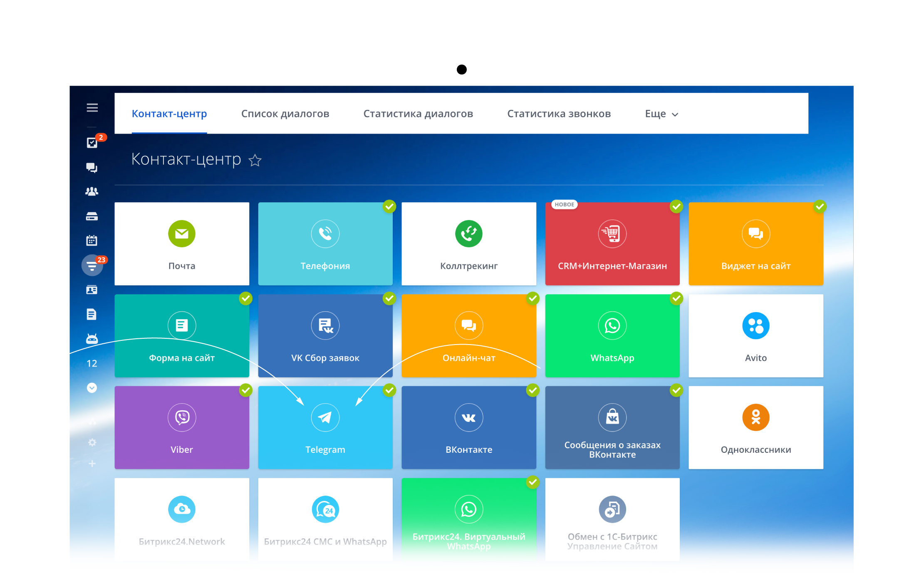Open the chat bubbles sidebar icon
The width and height of the screenshot is (924, 583).
[x=92, y=167]
